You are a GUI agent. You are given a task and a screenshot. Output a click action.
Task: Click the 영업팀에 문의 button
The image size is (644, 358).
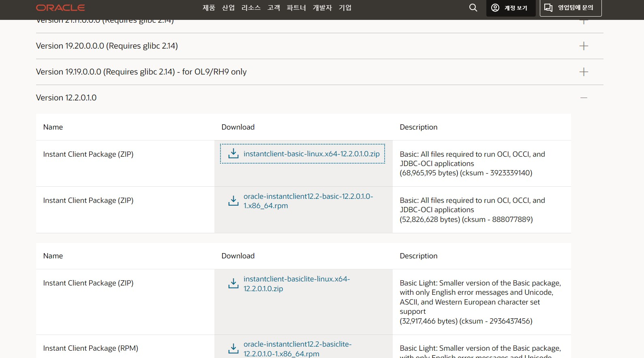point(571,8)
